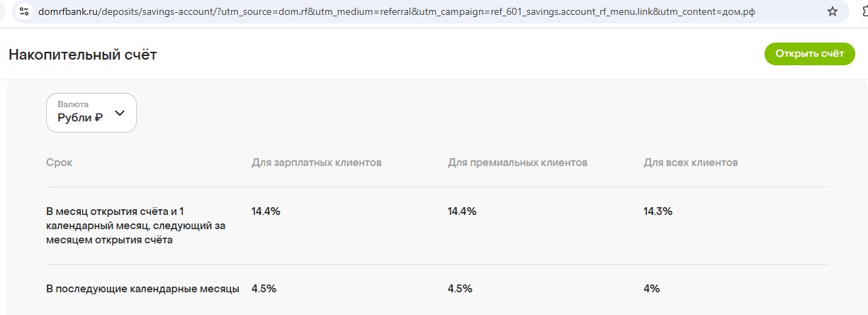Click the 4.5% rate under premium clients
868x315 pixels.
click(460, 289)
